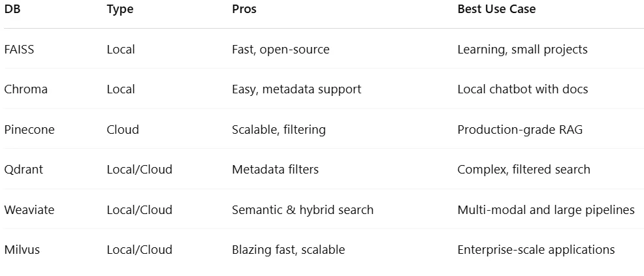Click the Best Use Case header
644x276 pixels.
point(496,9)
